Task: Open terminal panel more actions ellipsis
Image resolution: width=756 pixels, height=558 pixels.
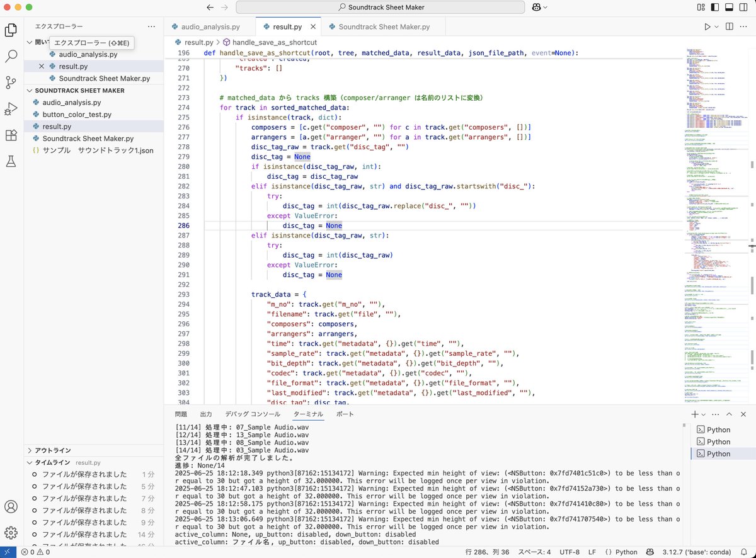Action: 715,414
